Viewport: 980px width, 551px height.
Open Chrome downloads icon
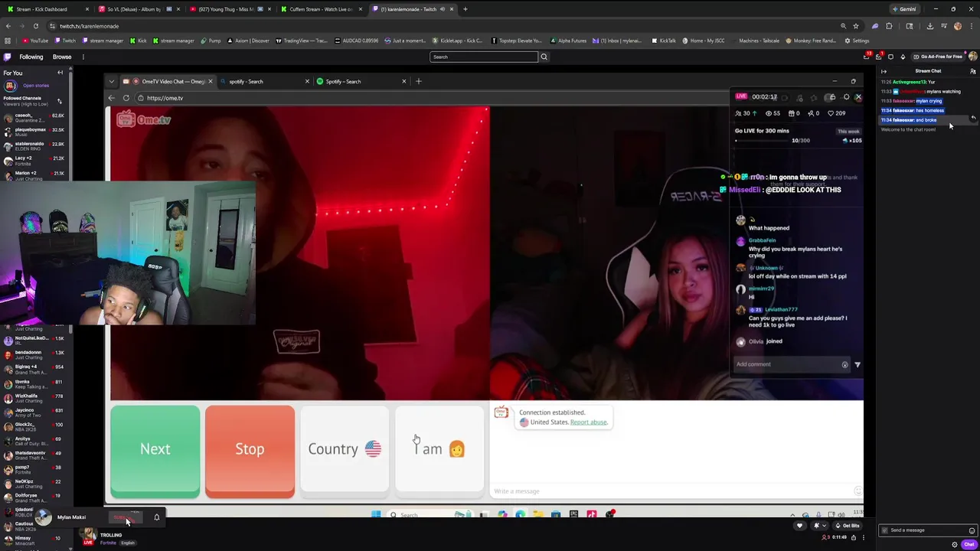(929, 26)
